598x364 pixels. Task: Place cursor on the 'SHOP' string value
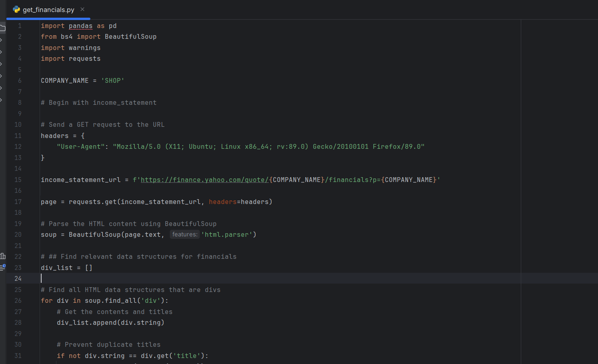[112, 81]
